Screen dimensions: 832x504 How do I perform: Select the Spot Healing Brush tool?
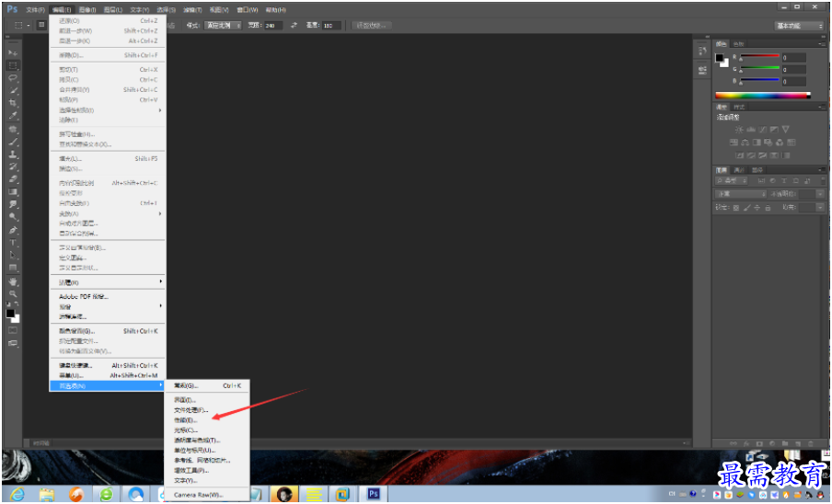point(13,130)
